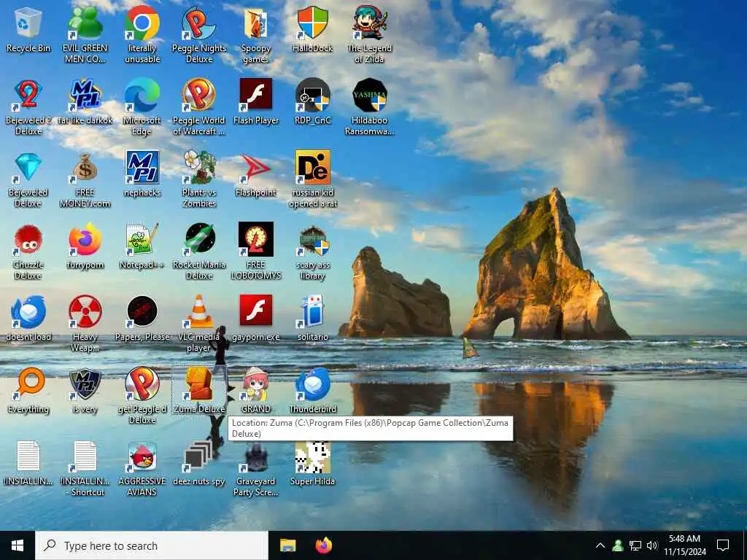747x560 pixels.
Task: Open the Windows Start menu
Action: tap(18, 545)
